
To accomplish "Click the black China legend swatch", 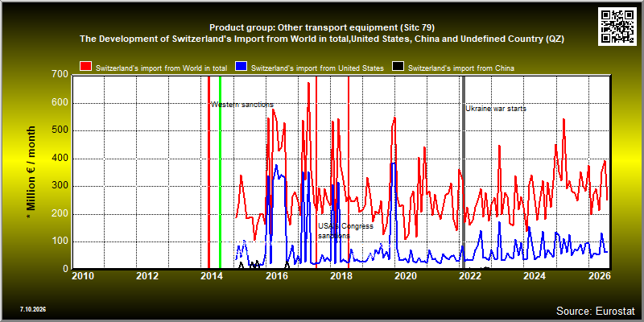I will (398, 67).
